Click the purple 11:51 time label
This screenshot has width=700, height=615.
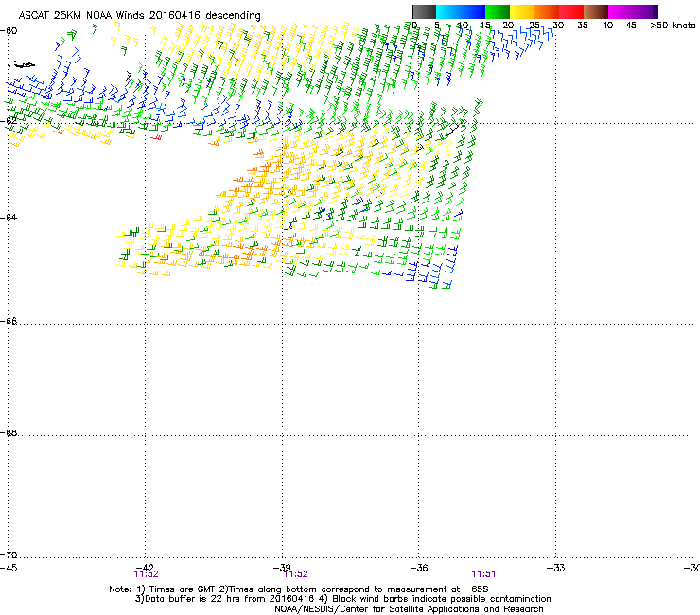[x=483, y=574]
